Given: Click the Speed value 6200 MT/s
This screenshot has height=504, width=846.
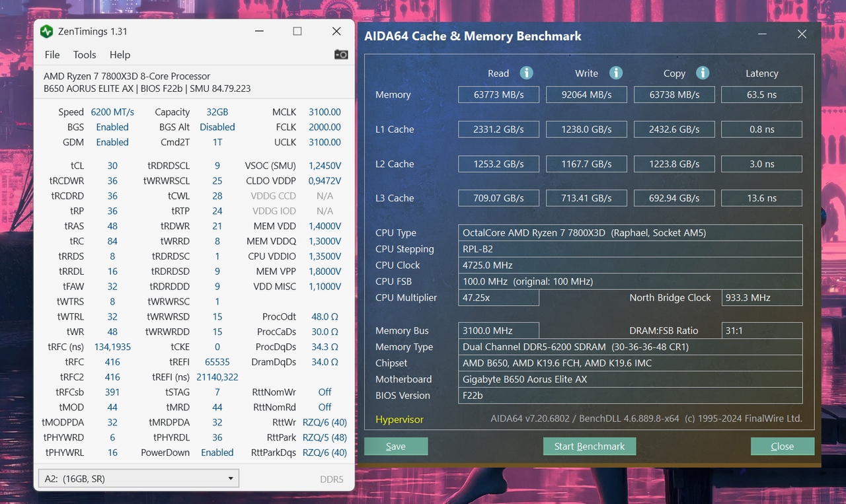Looking at the screenshot, I should (x=112, y=112).
